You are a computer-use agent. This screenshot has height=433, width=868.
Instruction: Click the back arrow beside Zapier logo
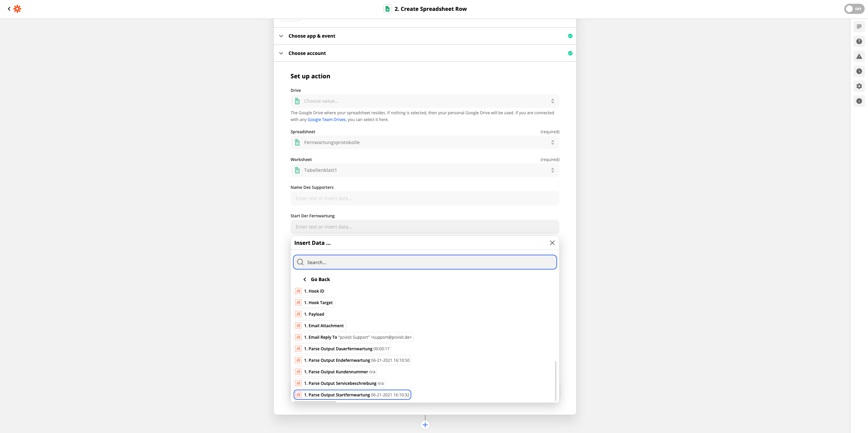coord(9,9)
